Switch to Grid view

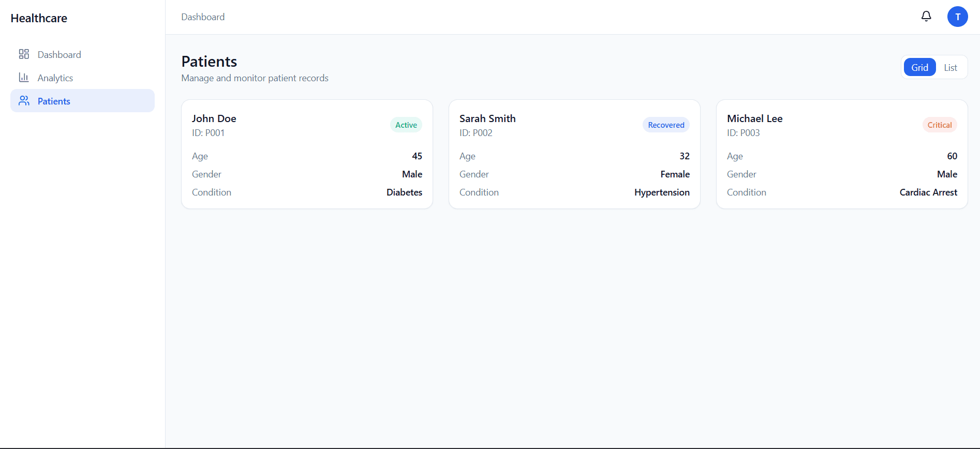(x=919, y=67)
